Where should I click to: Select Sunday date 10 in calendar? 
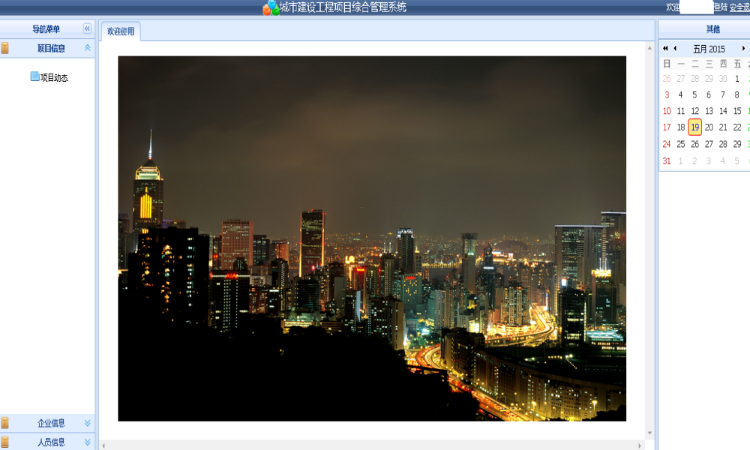(667, 111)
